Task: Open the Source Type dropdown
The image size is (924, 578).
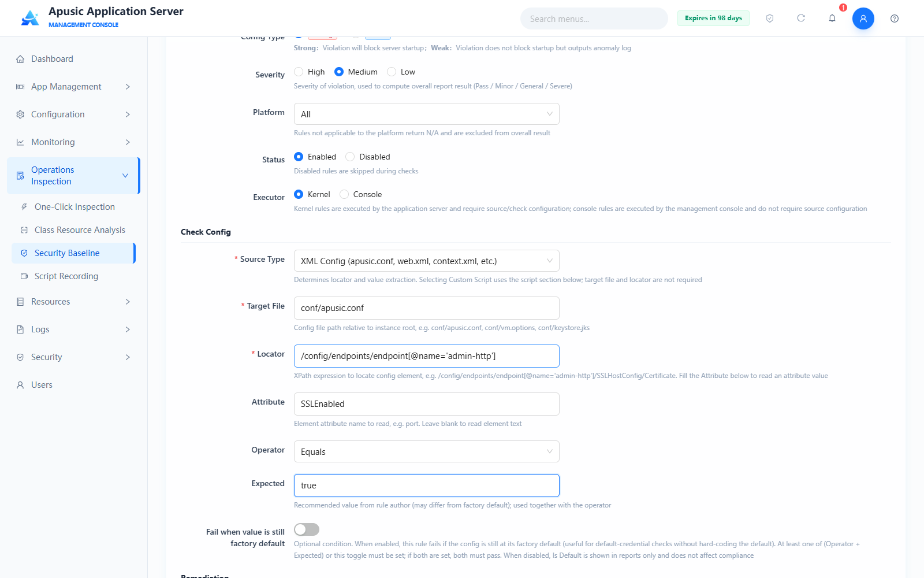Action: click(x=427, y=261)
